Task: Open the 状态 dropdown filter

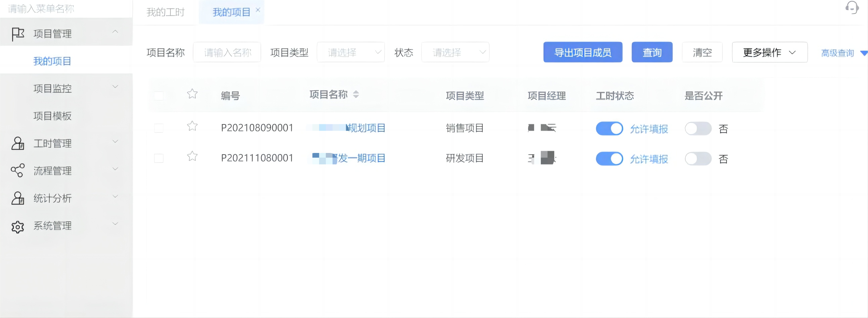Action: click(455, 52)
